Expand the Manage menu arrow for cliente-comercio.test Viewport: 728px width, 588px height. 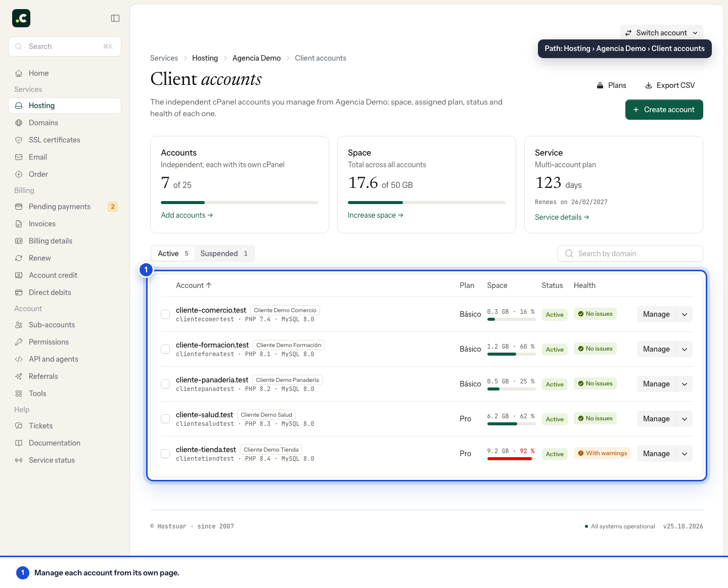point(685,314)
